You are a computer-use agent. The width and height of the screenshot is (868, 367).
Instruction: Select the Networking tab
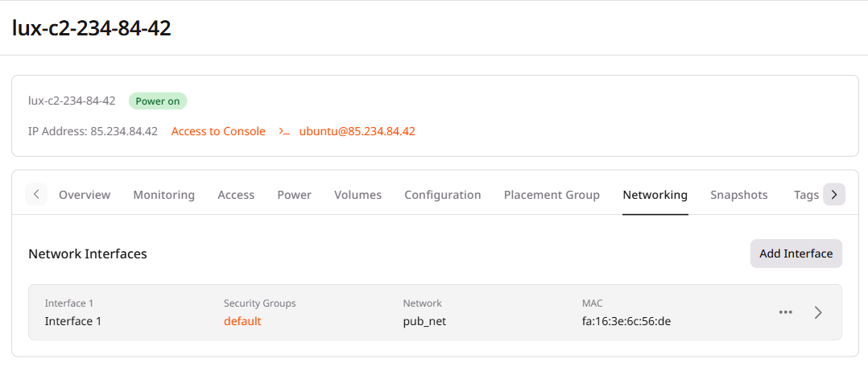click(x=655, y=195)
